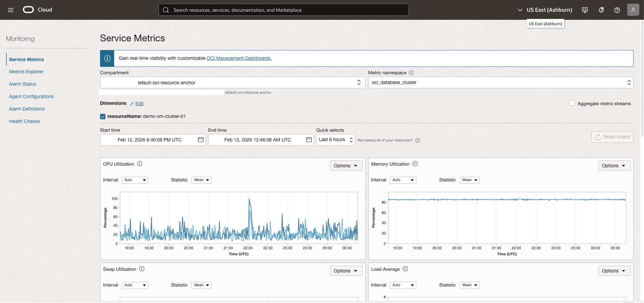Open the Load Average Options menu
This screenshot has height=303, width=644.
614,271
